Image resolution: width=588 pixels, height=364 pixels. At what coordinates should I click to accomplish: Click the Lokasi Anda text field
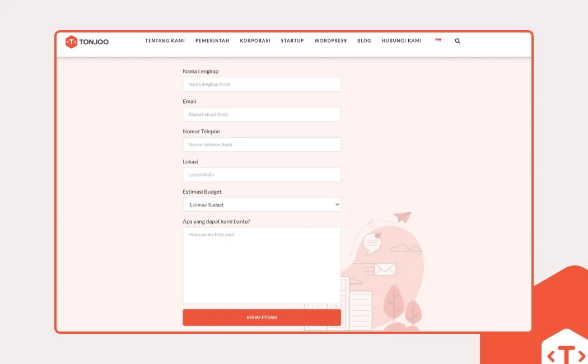pos(262,174)
